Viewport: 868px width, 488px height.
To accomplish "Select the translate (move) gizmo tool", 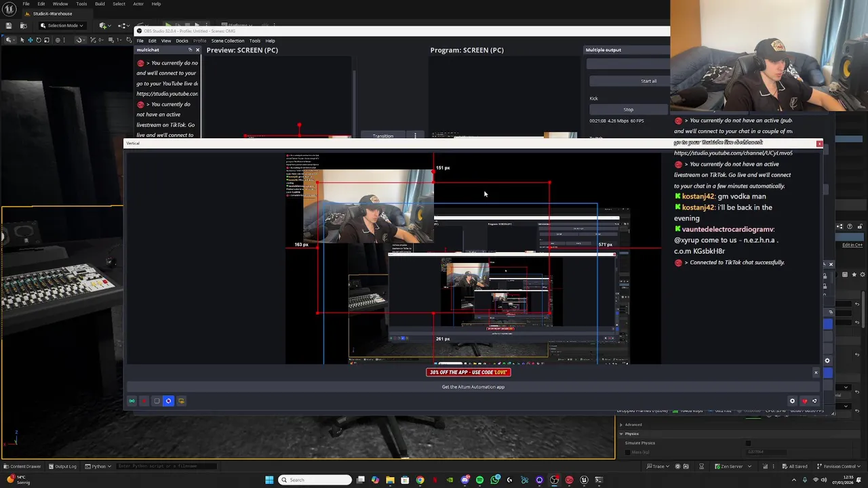I will point(30,40).
